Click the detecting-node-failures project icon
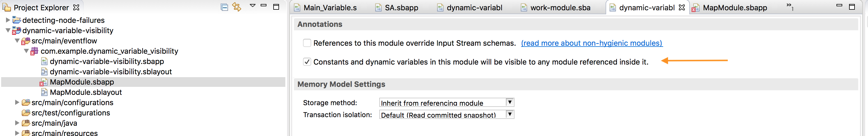This screenshot has height=136, width=868. point(17,20)
